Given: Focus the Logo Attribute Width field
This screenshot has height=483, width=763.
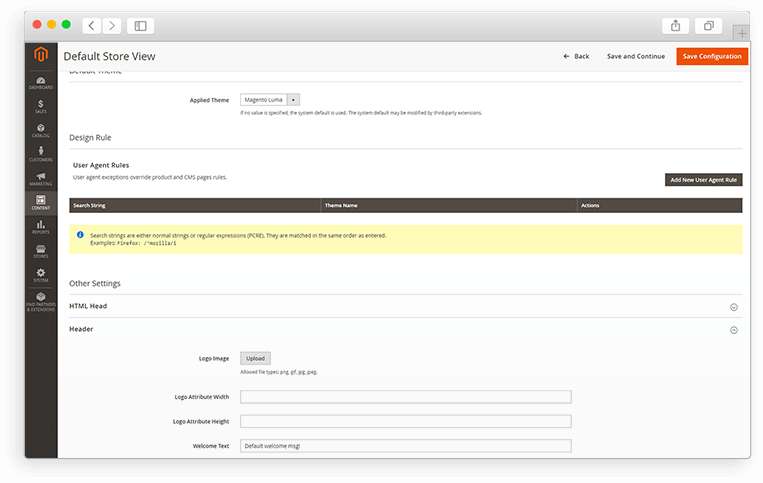Looking at the screenshot, I should pos(405,397).
